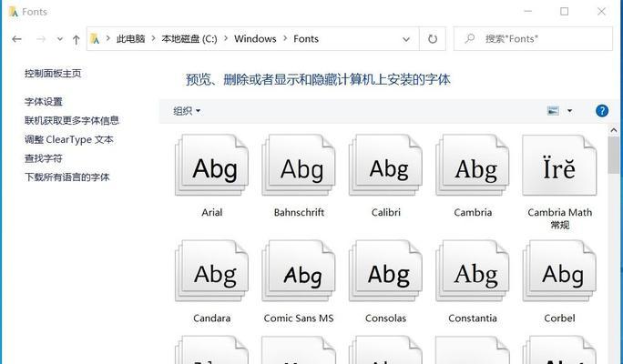
Task: Click the blue help question mark icon
Action: click(602, 111)
